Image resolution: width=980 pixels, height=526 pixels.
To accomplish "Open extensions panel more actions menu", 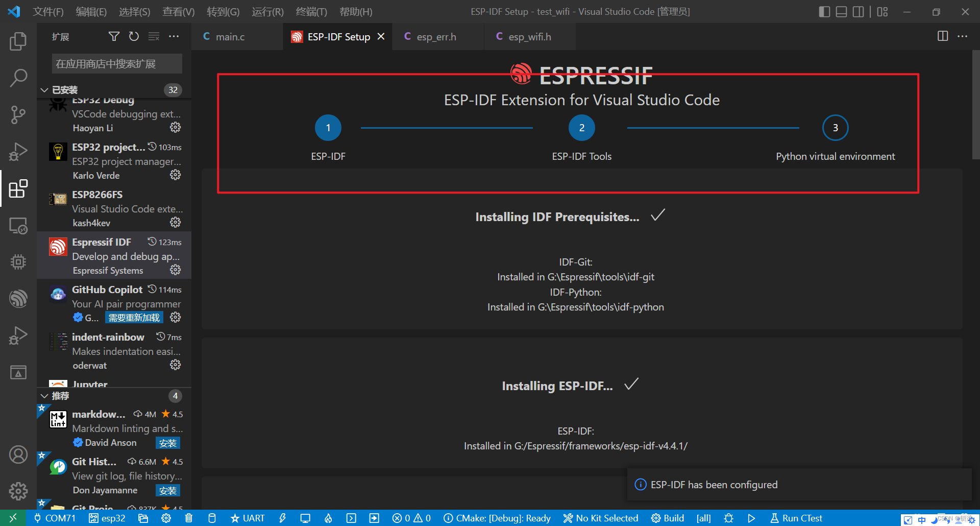I will (x=174, y=36).
